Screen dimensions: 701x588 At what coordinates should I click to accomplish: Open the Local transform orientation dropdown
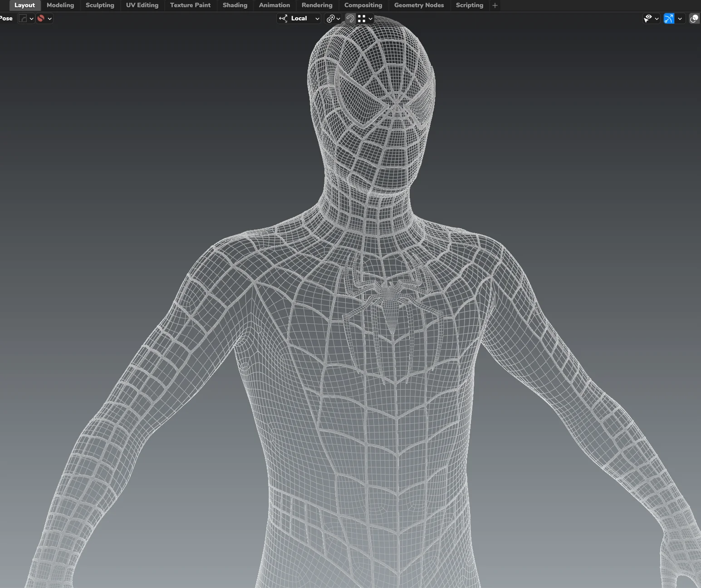point(299,19)
